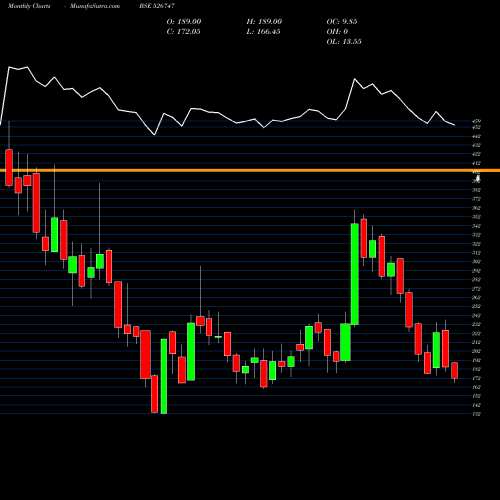
Task: Click the 302 price axis label
Action: (x=476, y=262)
